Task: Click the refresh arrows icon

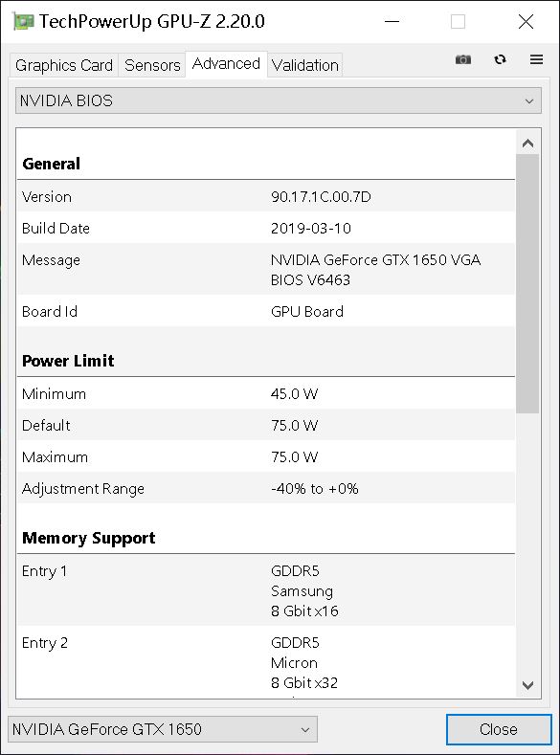Action: [x=500, y=59]
